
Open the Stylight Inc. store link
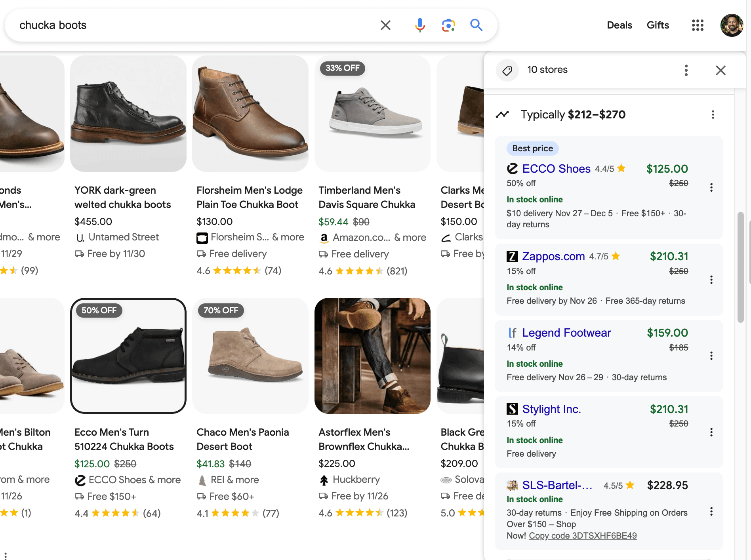[551, 409]
